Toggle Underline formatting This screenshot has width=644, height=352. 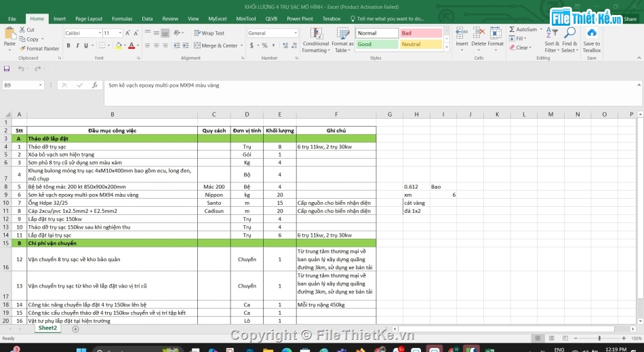86,45
